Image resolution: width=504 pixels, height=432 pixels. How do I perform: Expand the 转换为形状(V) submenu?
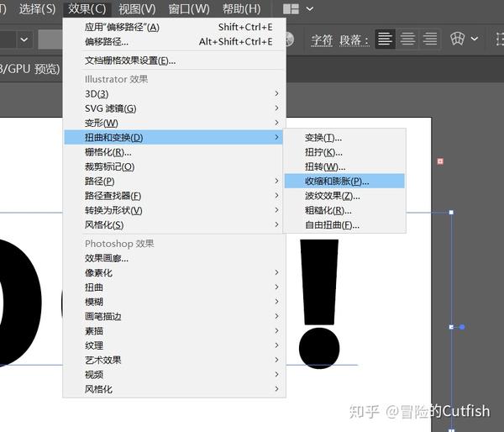[175, 210]
